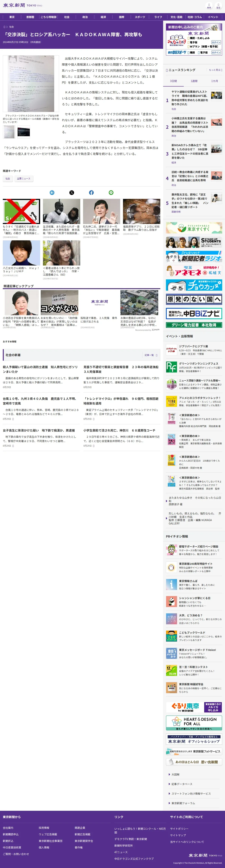Open 八乙女光さん結婚 article thumbnail
The image size is (225, 868).
click(x=22, y=253)
